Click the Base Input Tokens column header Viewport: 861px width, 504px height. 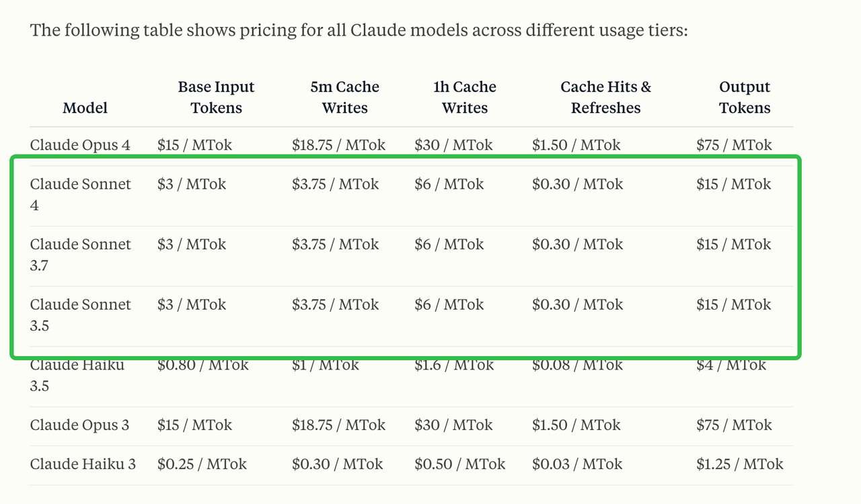point(216,97)
